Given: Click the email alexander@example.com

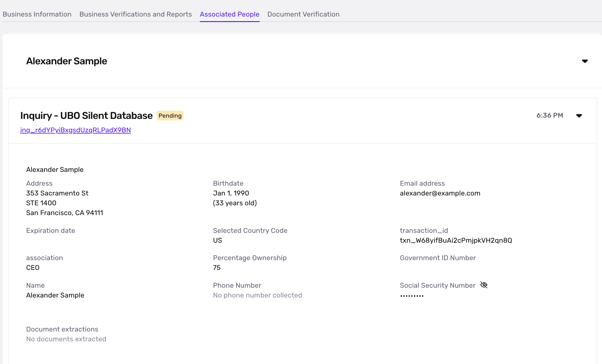Looking at the screenshot, I should coord(440,193).
